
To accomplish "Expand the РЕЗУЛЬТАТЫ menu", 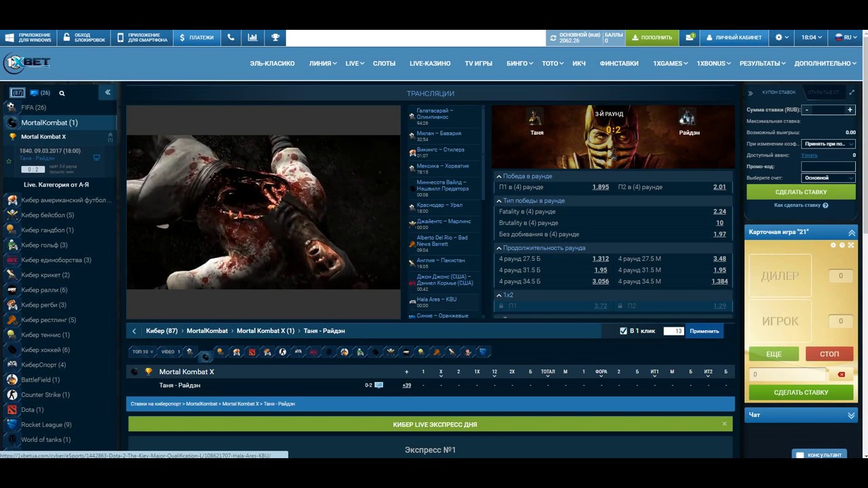I will tap(762, 63).
